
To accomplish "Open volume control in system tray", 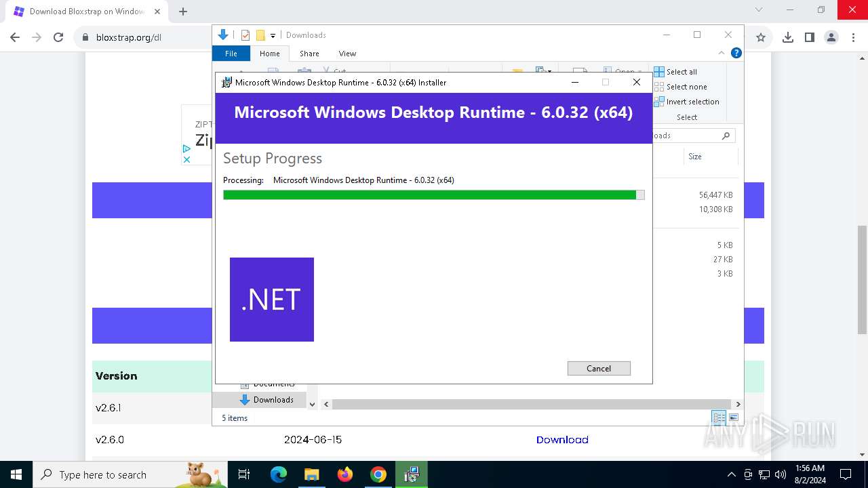I will click(x=781, y=474).
